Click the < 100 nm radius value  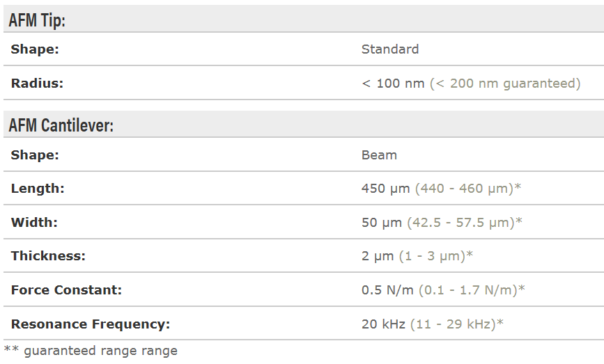pos(393,84)
